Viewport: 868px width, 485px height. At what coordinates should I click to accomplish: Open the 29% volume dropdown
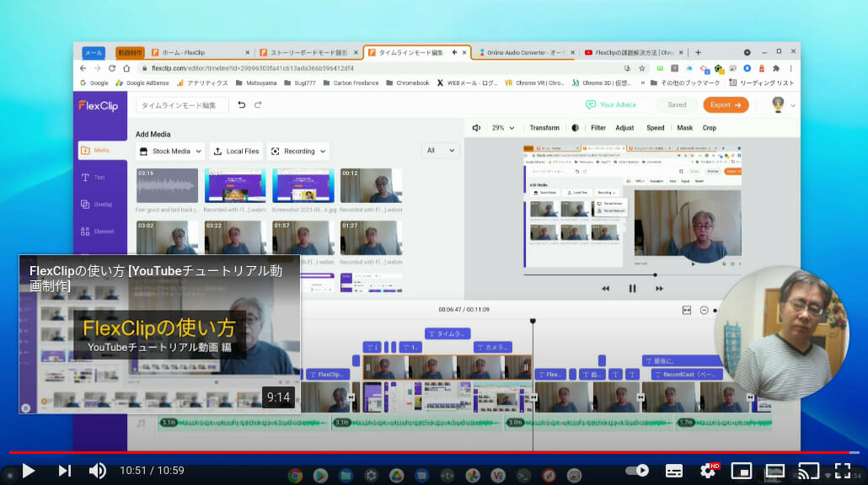coord(503,128)
